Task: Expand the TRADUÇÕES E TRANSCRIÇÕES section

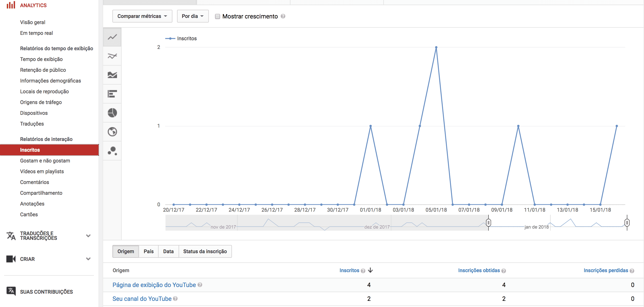Action: 88,235
